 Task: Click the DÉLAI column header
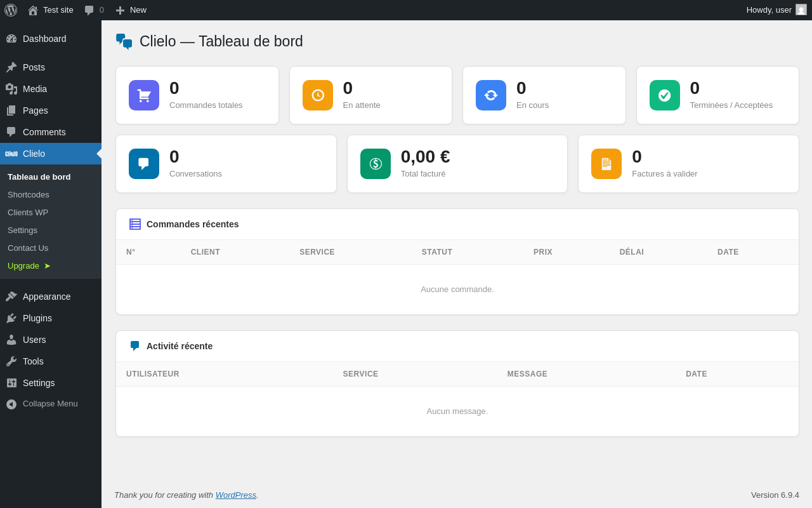click(632, 252)
